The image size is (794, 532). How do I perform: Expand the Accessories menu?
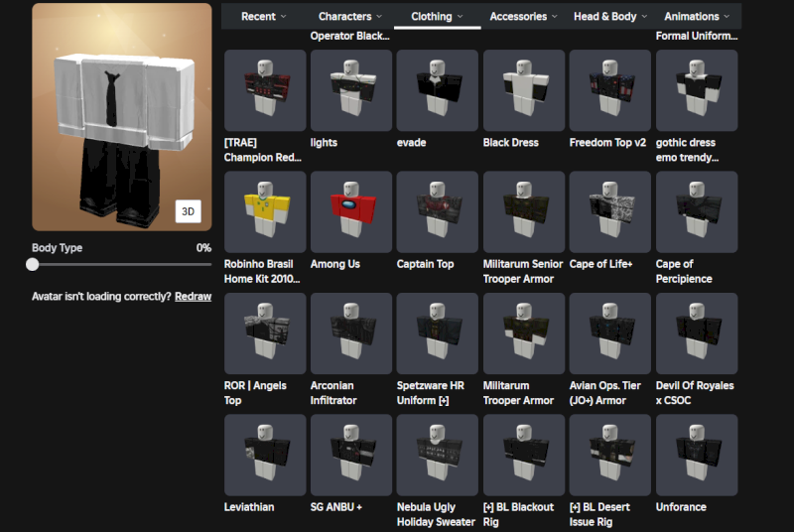click(x=523, y=16)
